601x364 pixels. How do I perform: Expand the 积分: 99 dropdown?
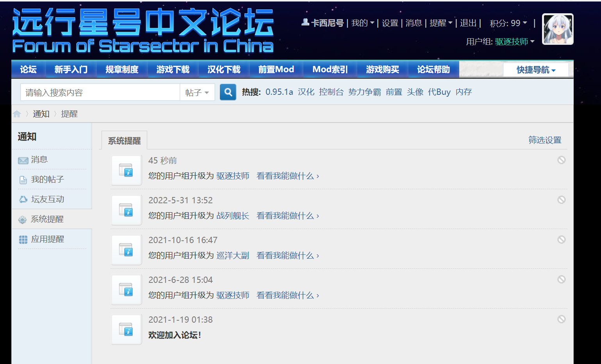(508, 23)
